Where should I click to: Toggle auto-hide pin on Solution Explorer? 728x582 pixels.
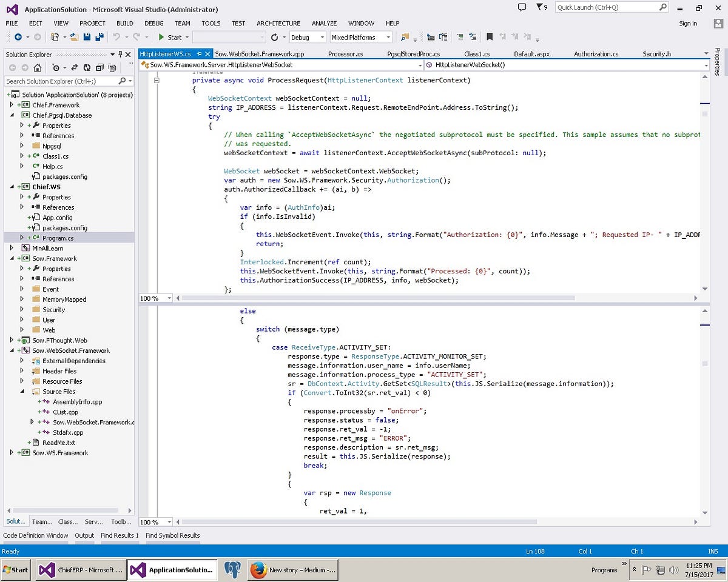point(120,55)
